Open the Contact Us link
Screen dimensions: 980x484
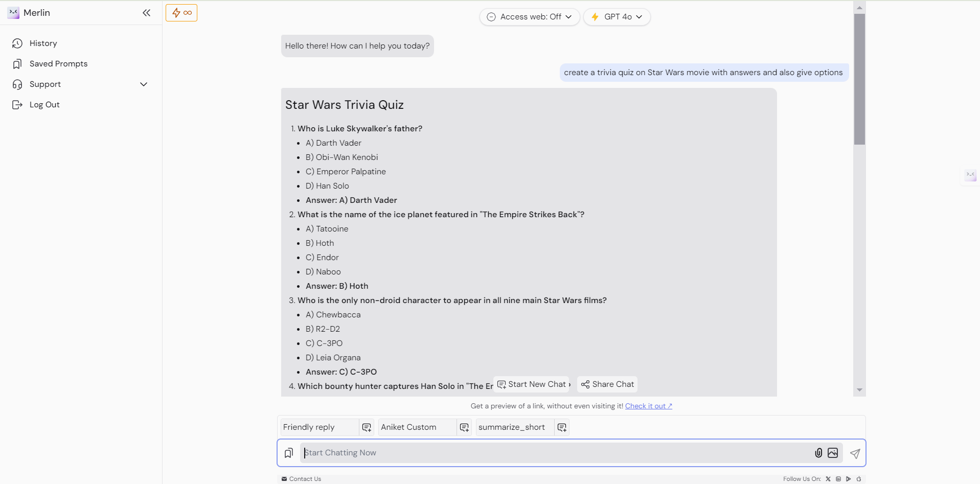pos(301,479)
